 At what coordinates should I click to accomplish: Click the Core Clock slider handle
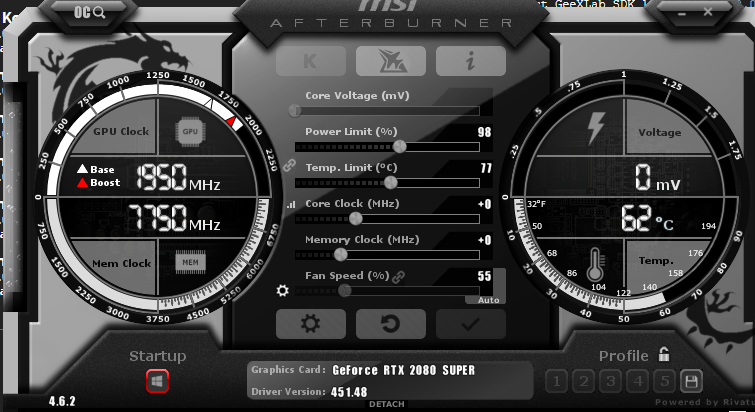pyautogui.click(x=355, y=219)
